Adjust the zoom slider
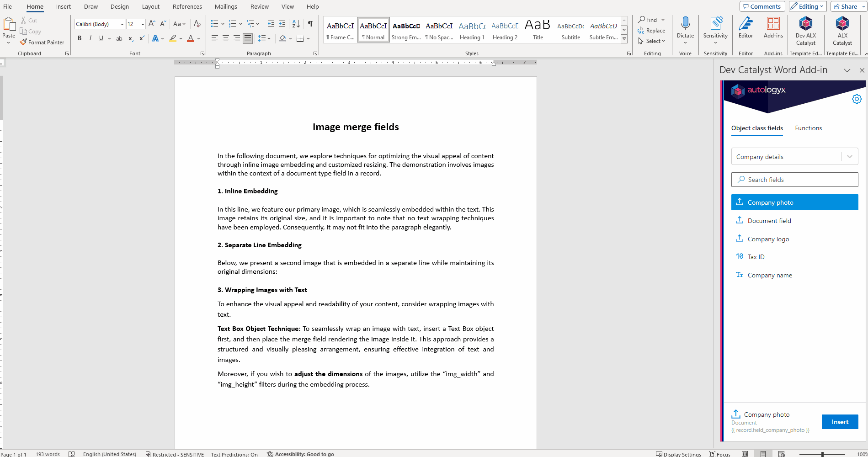 [x=822, y=454]
